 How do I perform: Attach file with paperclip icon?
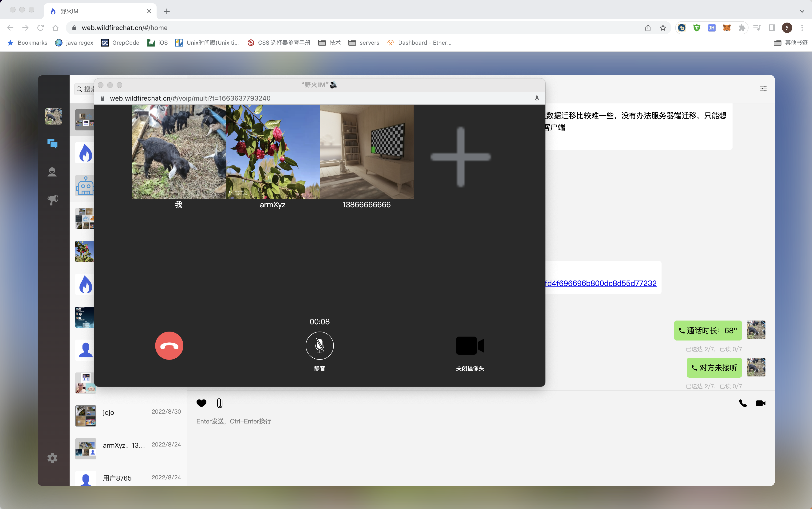tap(220, 403)
